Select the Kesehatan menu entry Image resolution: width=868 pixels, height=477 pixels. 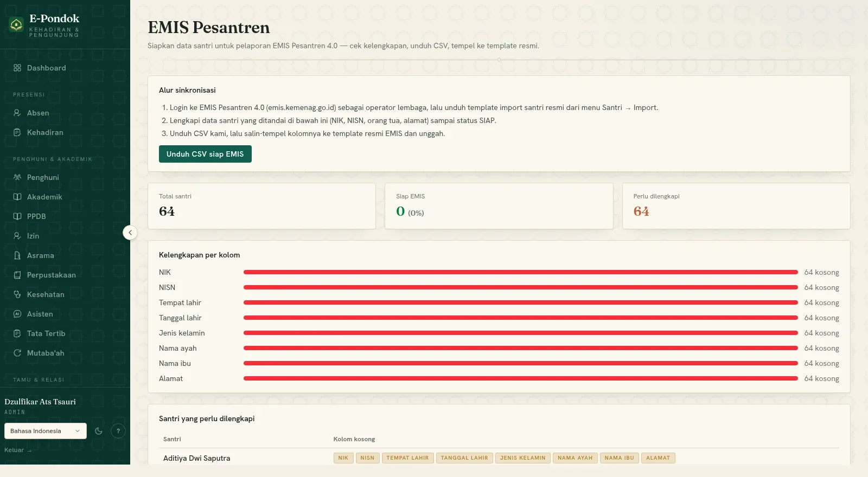pyautogui.click(x=65, y=294)
